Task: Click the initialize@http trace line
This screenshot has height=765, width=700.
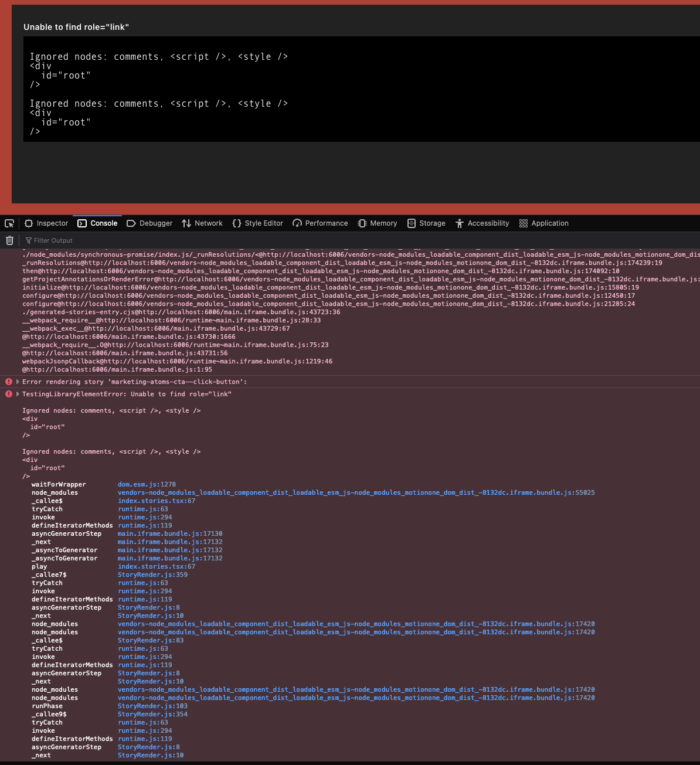Action: (x=331, y=287)
